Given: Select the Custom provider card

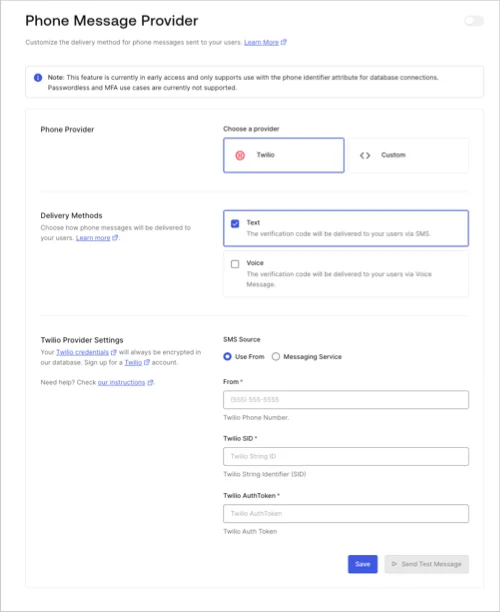Looking at the screenshot, I should click(408, 155).
